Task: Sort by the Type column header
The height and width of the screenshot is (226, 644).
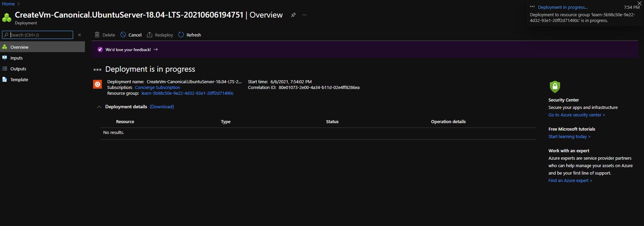Action: pyautogui.click(x=226, y=121)
